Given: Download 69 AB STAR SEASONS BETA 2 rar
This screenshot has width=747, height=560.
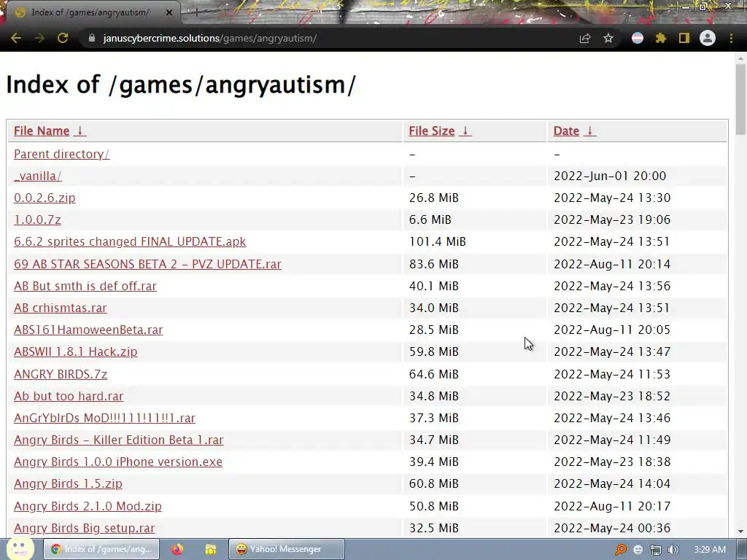Looking at the screenshot, I should point(147,264).
